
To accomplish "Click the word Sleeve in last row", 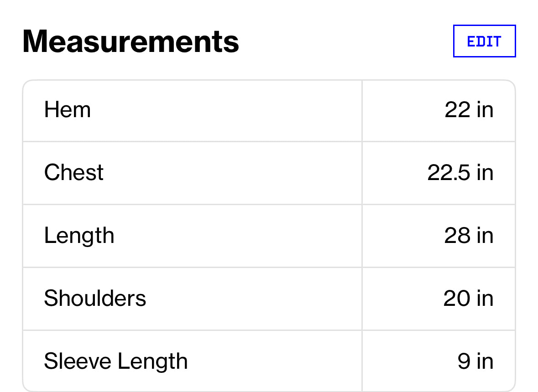I will click(x=78, y=361).
